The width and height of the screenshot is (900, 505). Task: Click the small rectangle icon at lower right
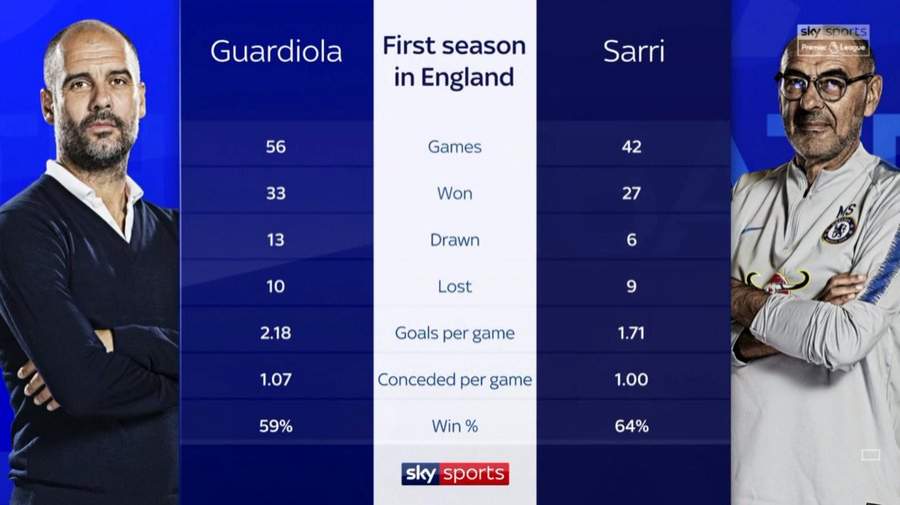(870, 455)
